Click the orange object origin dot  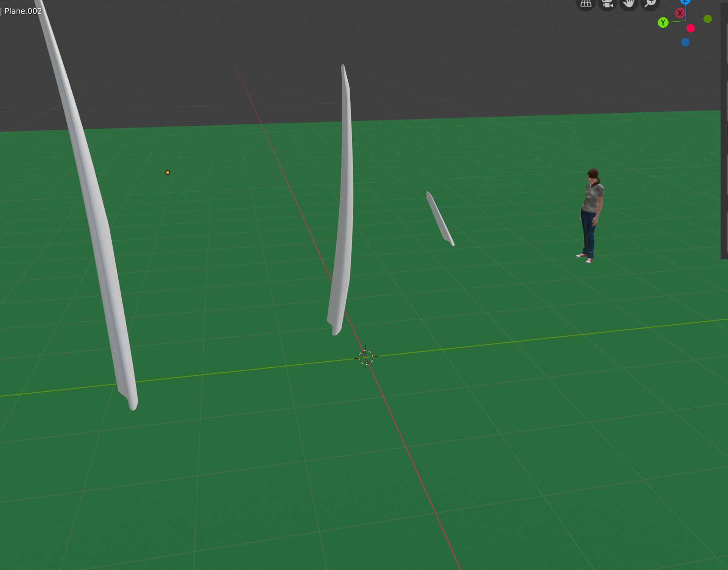point(168,173)
